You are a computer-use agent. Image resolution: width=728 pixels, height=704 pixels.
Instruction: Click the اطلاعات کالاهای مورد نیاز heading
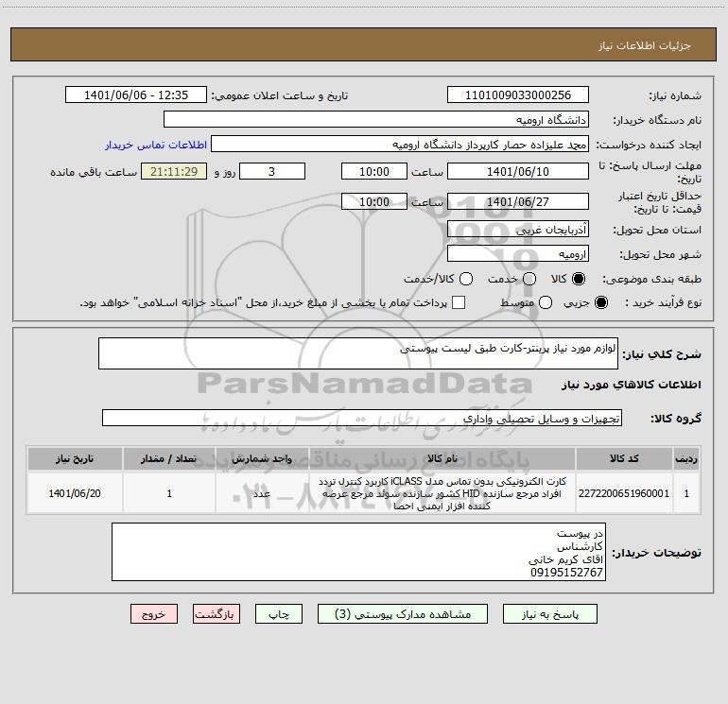click(x=632, y=385)
